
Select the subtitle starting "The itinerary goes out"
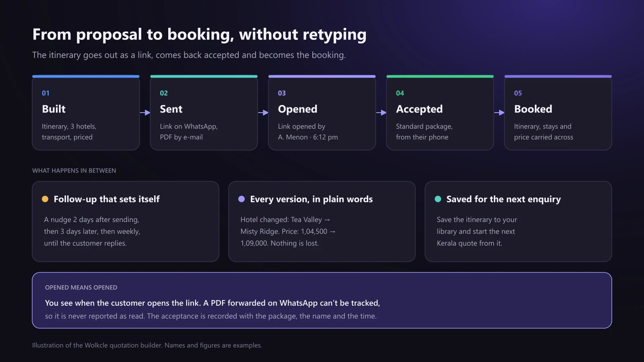tap(189, 55)
